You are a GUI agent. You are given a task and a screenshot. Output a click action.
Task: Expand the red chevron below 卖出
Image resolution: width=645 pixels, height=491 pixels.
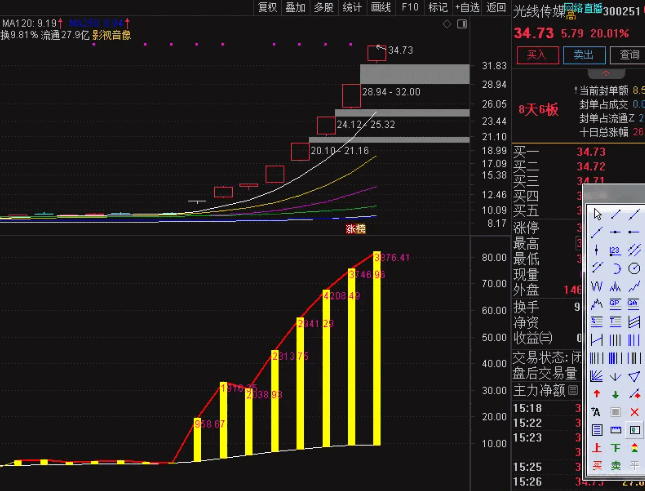click(x=606, y=74)
